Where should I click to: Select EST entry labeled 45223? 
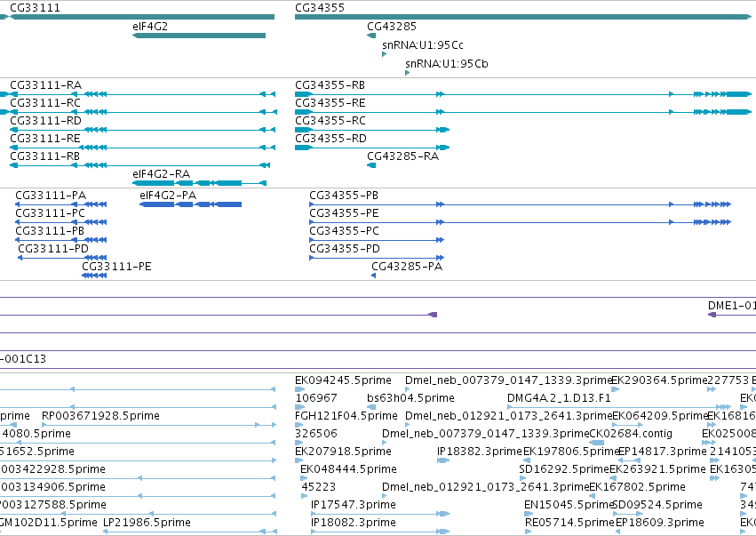click(319, 487)
